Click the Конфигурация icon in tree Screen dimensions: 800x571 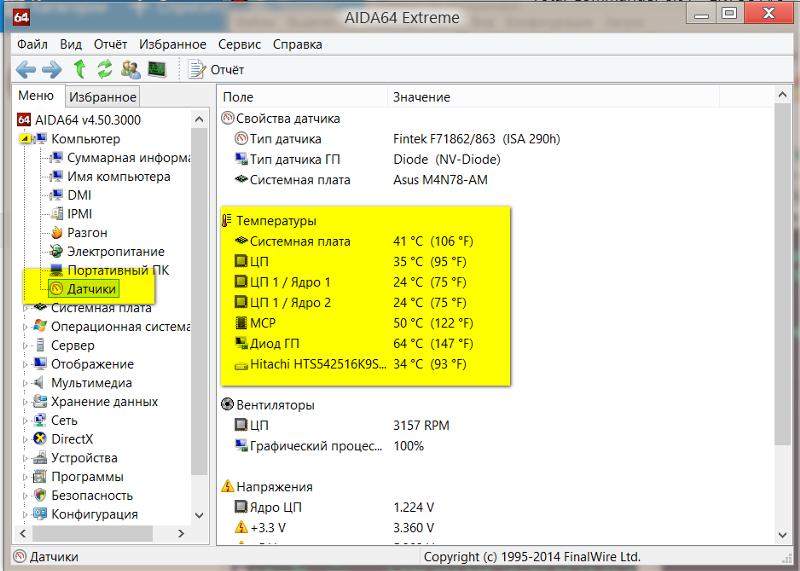click(40, 514)
